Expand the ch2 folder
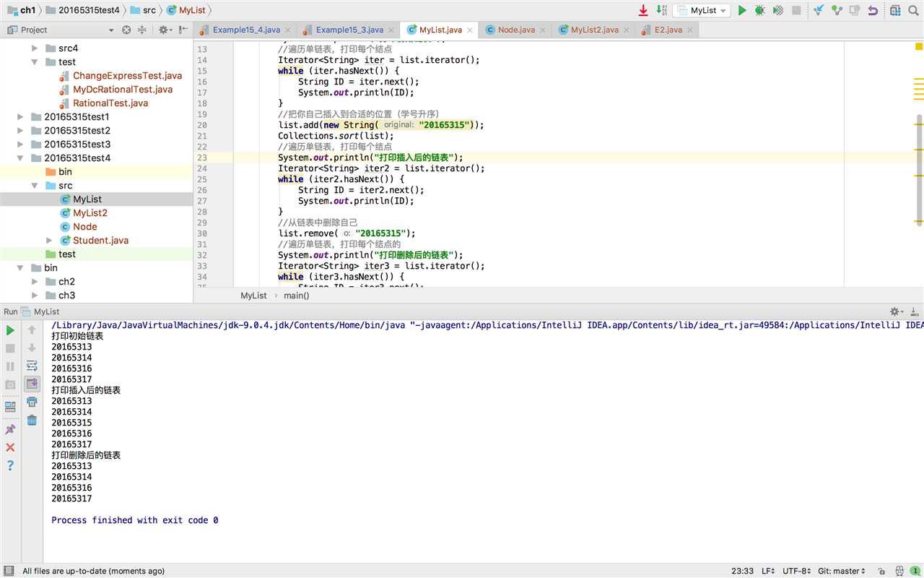924x578 pixels. [34, 282]
